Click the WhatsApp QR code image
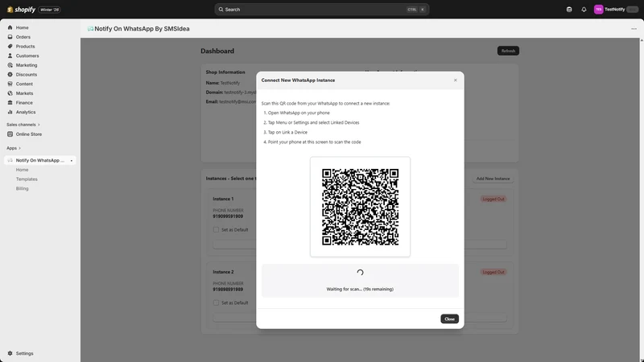This screenshot has height=362, width=644. (x=360, y=207)
